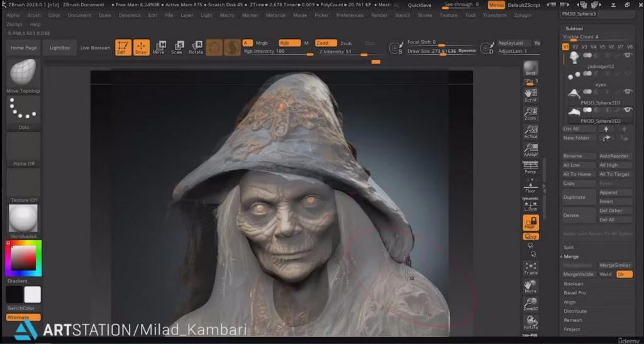The height and width of the screenshot is (344, 644).
Task: Pick a color in the color picker square
Action: pyautogui.click(x=23, y=258)
